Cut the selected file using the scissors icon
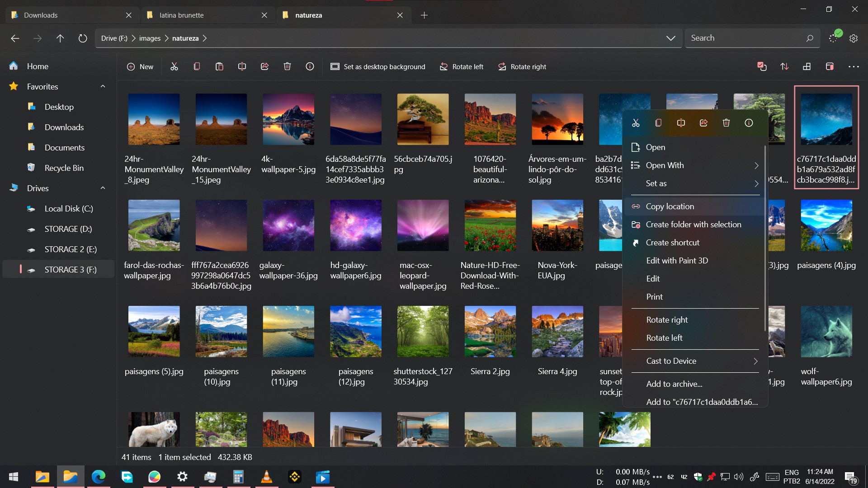Viewport: 868px width, 488px height. (636, 122)
